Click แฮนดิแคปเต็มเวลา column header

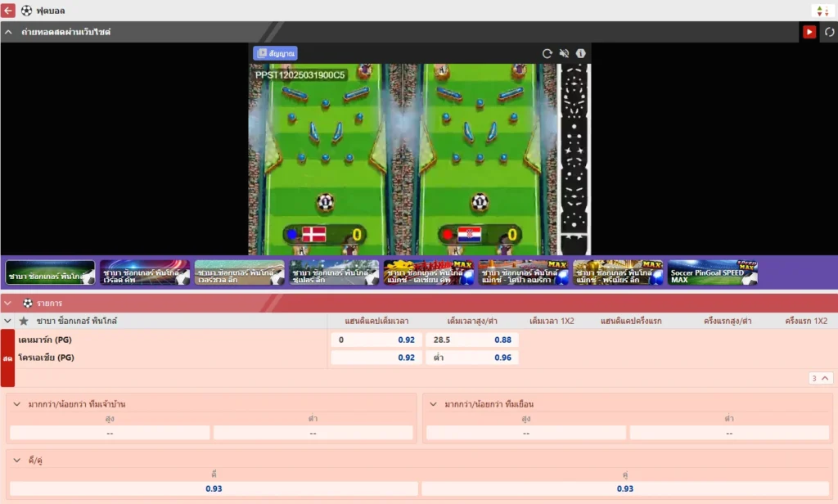click(x=376, y=322)
